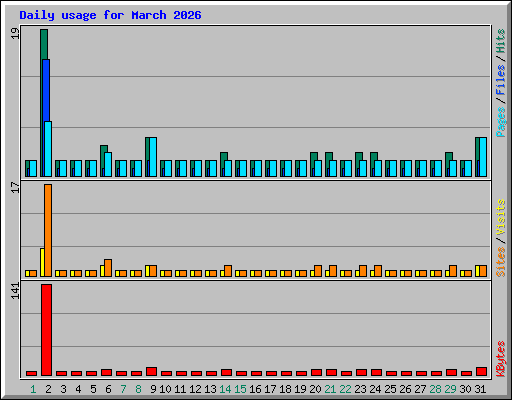
Task: Click the day label '1'
Action: (x=33, y=389)
